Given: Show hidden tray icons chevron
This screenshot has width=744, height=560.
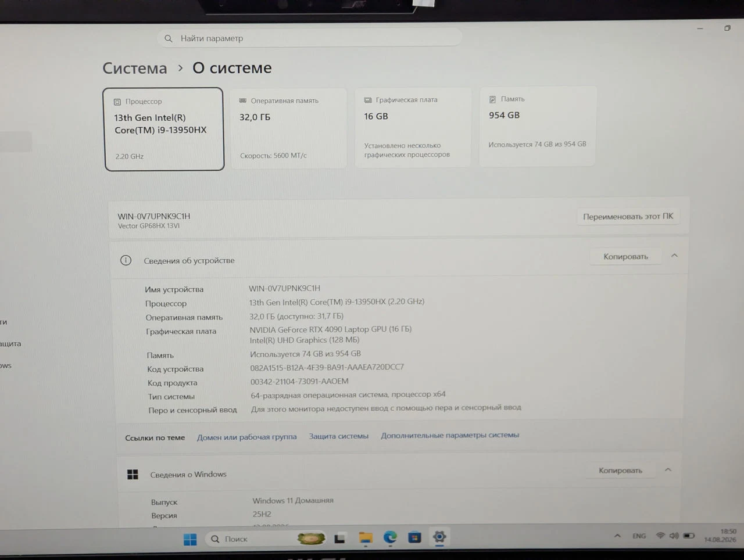Looking at the screenshot, I should pos(617,536).
